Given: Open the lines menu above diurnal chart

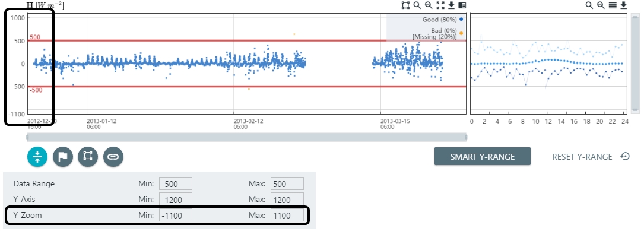Looking at the screenshot, I should pos(613,5).
